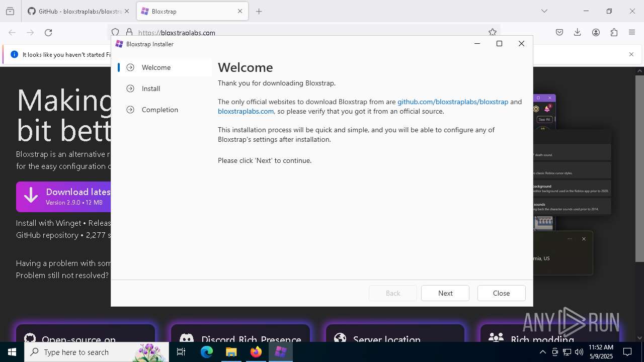Click the Bloxstrap Installer title bar logo
The width and height of the screenshot is (644, 362).
pos(119,44)
